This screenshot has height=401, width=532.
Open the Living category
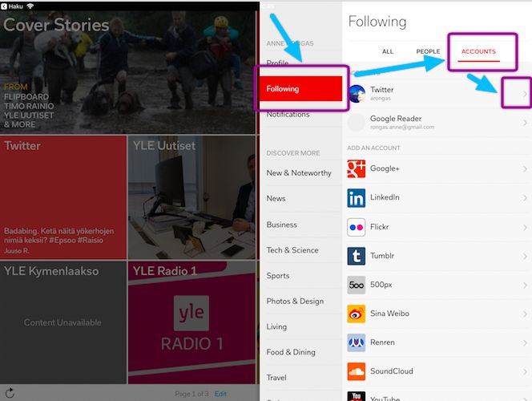(276, 326)
